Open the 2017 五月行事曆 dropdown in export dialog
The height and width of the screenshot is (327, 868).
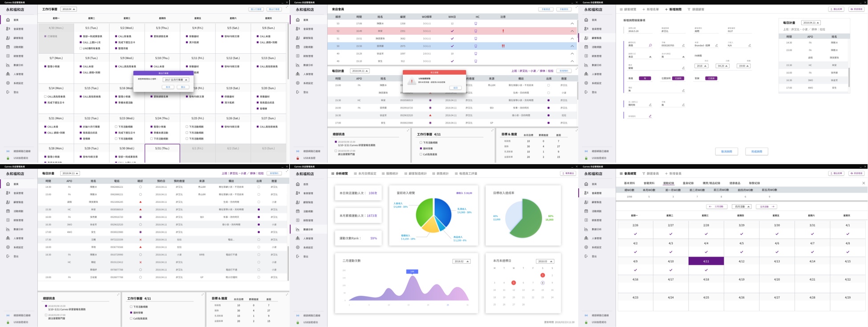point(176,80)
